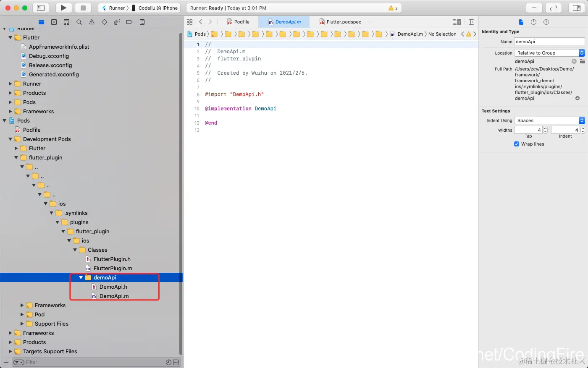
Task: Collapse the Classes folder
Action: pos(75,250)
